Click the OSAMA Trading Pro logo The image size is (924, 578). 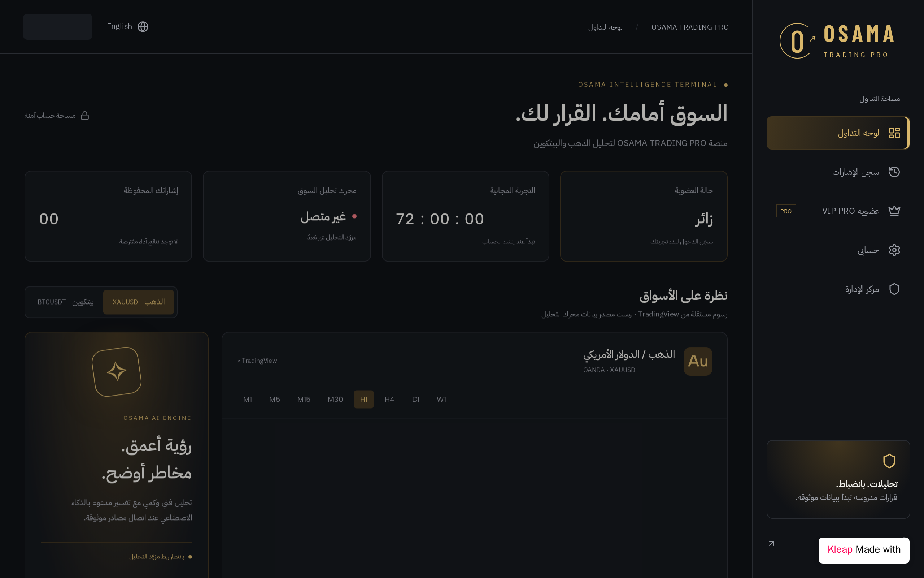tap(837, 41)
